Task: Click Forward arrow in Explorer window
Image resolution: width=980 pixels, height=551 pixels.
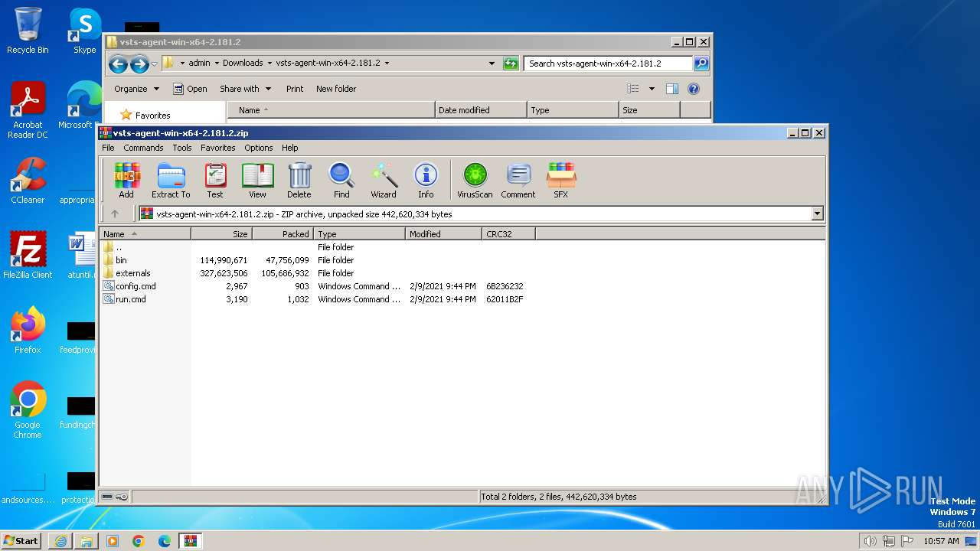Action: click(x=139, y=64)
